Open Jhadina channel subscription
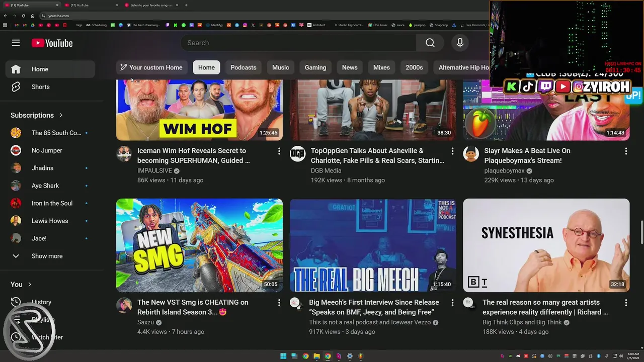The height and width of the screenshot is (362, 644). 50,168
